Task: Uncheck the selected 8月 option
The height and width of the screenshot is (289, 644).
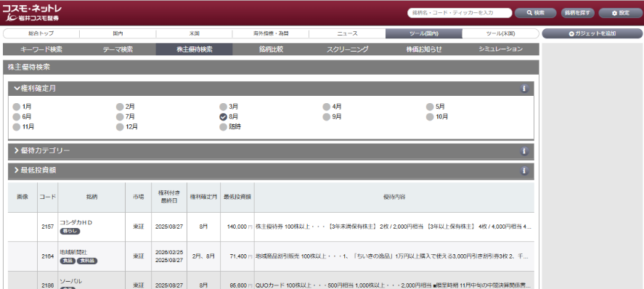Action: 223,117
